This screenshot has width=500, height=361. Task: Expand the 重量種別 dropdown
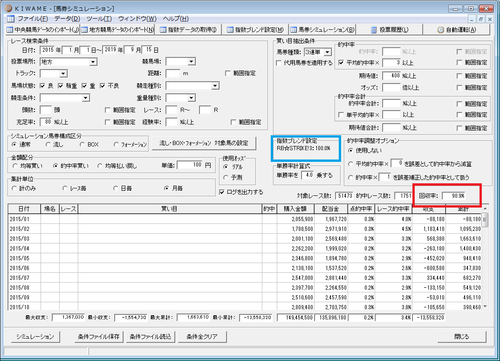[191, 98]
